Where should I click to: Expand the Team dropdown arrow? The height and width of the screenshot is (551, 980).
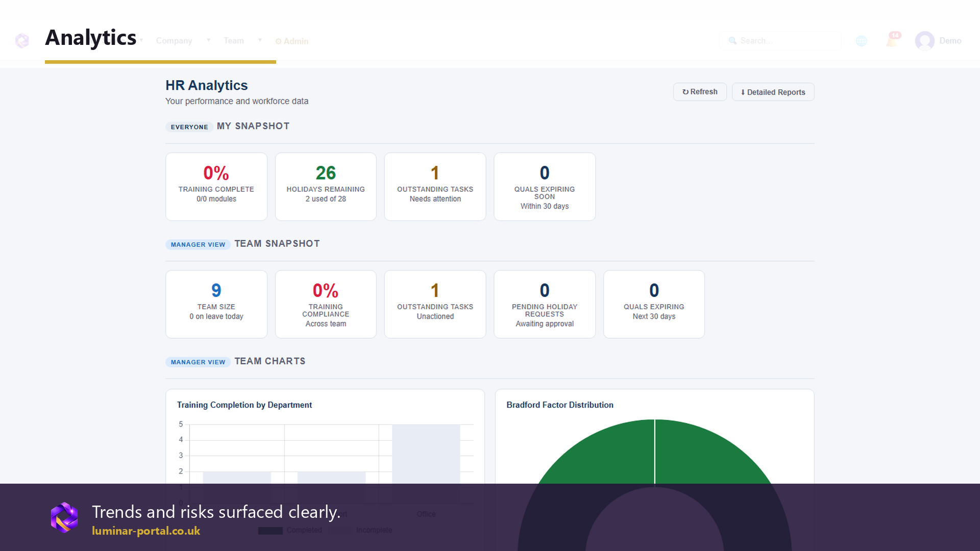click(260, 40)
